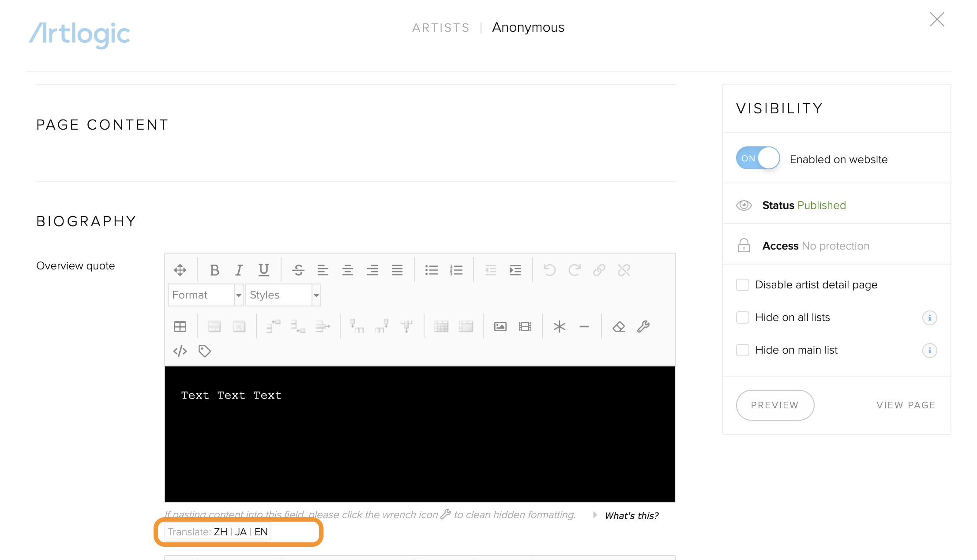
Task: Select the JA translation language
Action: 240,532
